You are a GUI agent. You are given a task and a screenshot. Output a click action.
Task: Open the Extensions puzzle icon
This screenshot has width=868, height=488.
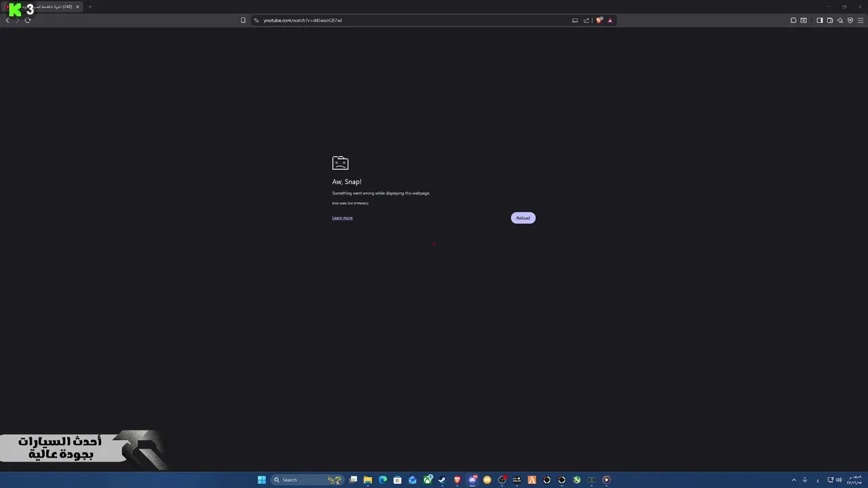(x=793, y=20)
